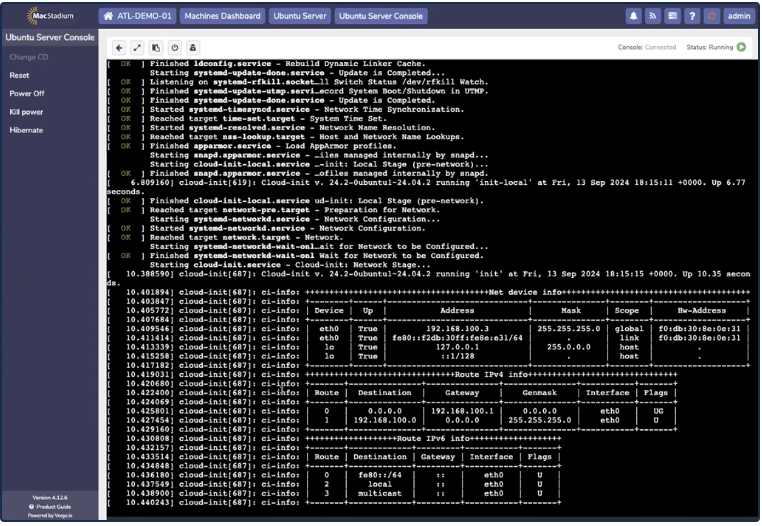This screenshot has width=762, height=526.
Task: Click the orange gear icon in header
Action: [x=711, y=16]
